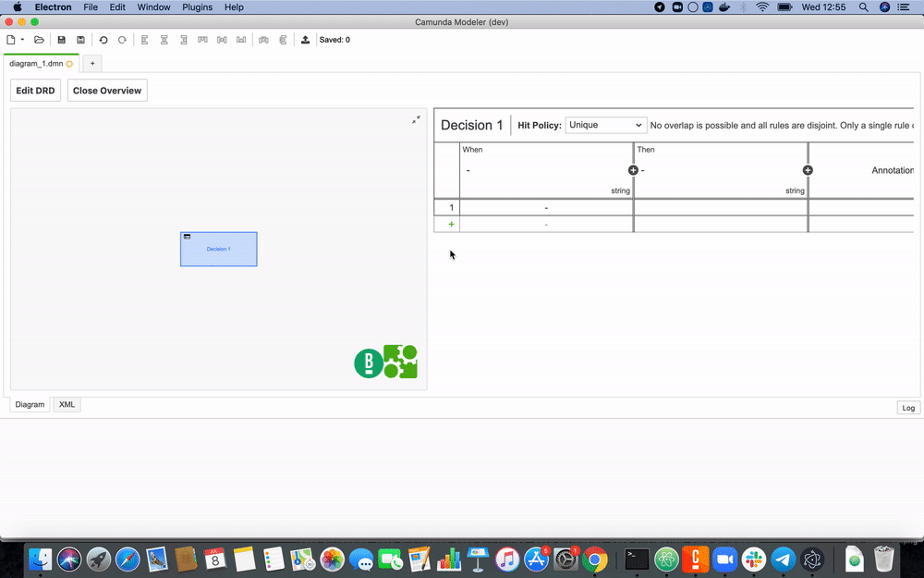
Task: Redo the last action
Action: (x=122, y=40)
